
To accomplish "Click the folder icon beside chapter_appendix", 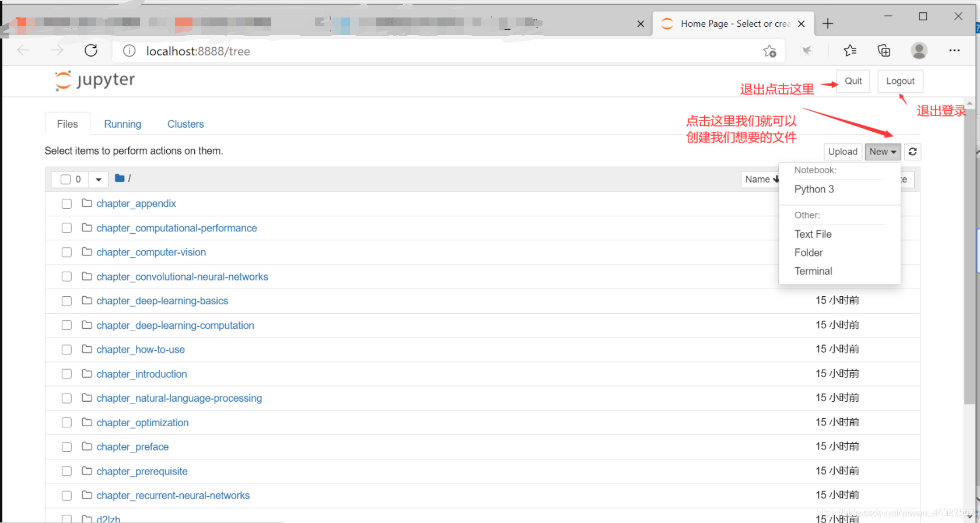I will 87,203.
